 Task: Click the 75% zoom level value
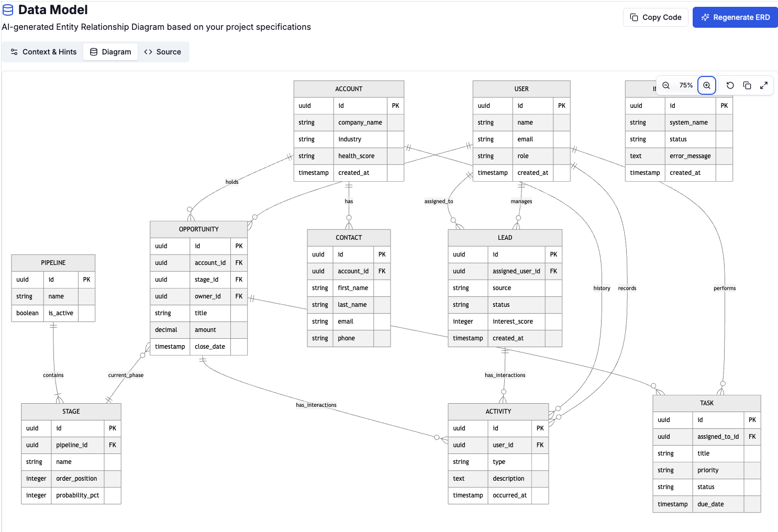point(686,85)
